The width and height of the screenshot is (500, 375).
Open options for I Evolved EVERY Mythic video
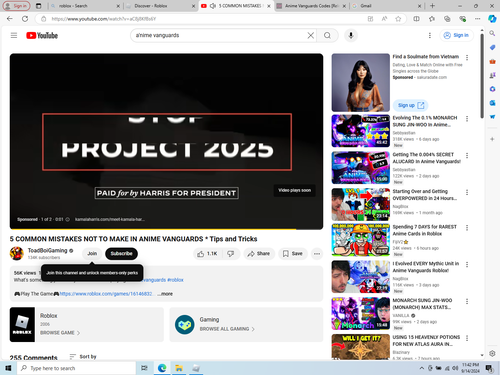click(467, 265)
